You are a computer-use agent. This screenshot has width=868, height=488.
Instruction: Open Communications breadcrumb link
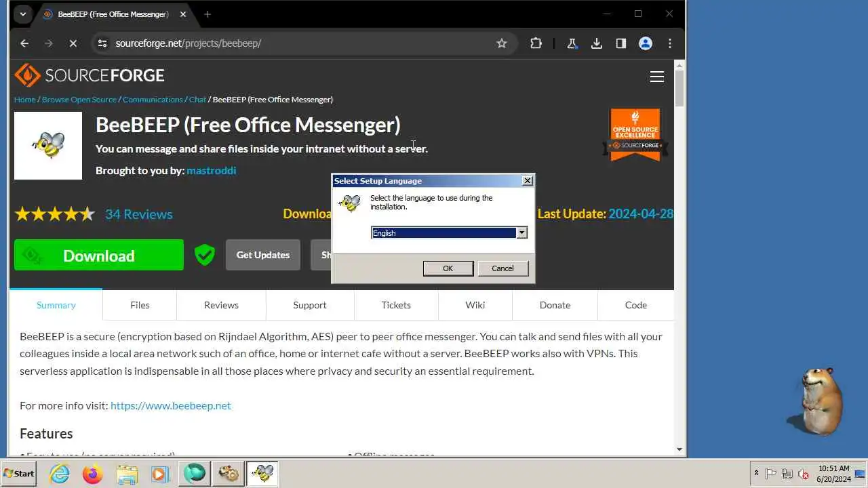click(x=153, y=99)
